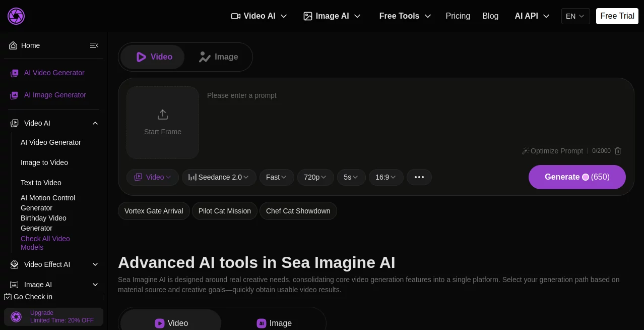This screenshot has width=644, height=330.
Task: Open Pricing in the top navigation
Action: 458,16
